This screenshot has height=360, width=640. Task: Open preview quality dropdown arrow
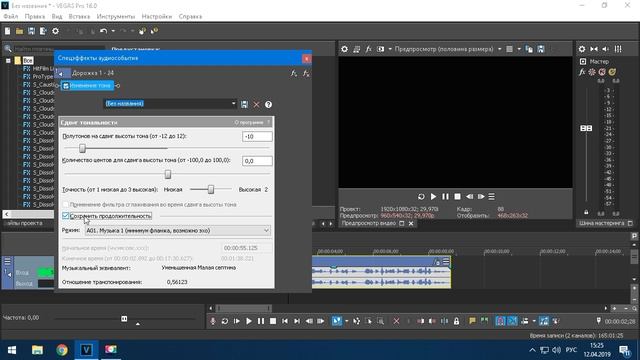coord(500,49)
